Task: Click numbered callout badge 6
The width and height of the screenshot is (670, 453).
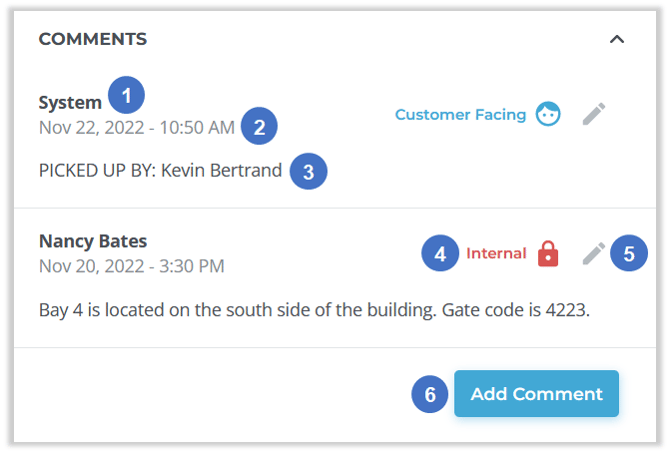Action: 430,394
